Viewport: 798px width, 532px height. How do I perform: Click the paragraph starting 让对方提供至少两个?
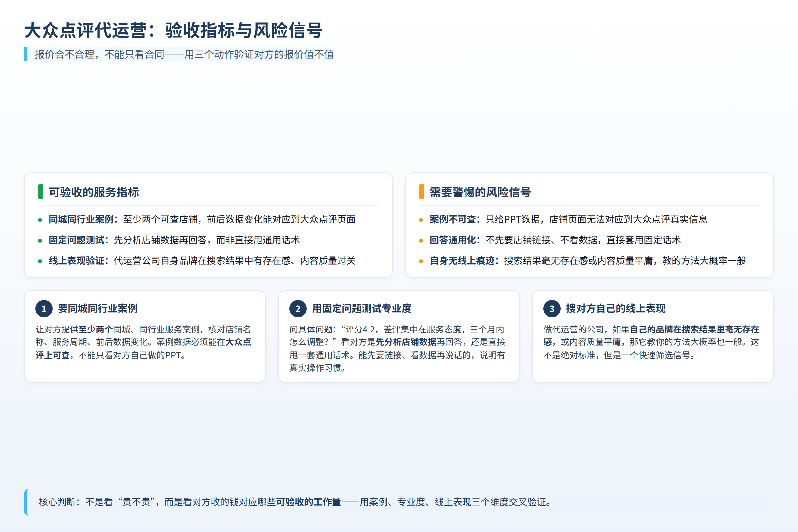tap(144, 342)
